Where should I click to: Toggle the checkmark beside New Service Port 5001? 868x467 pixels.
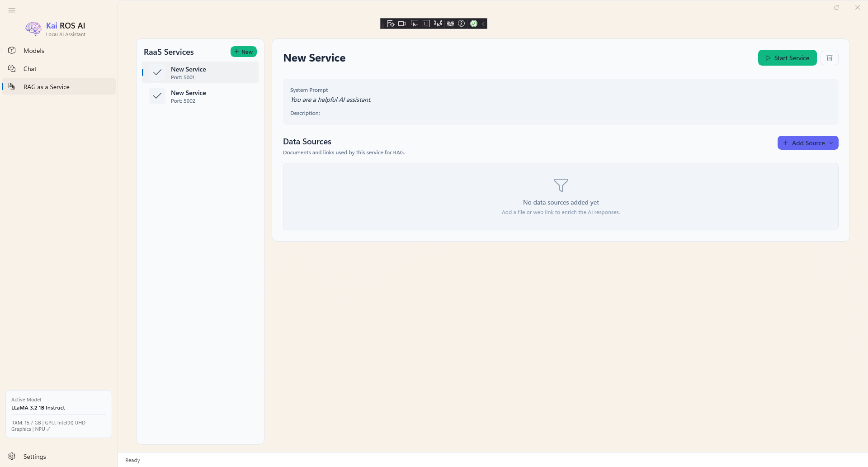point(156,72)
